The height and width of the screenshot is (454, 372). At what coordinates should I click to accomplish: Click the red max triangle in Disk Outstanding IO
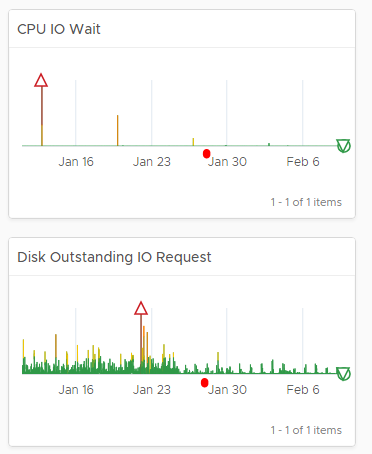coord(141,308)
